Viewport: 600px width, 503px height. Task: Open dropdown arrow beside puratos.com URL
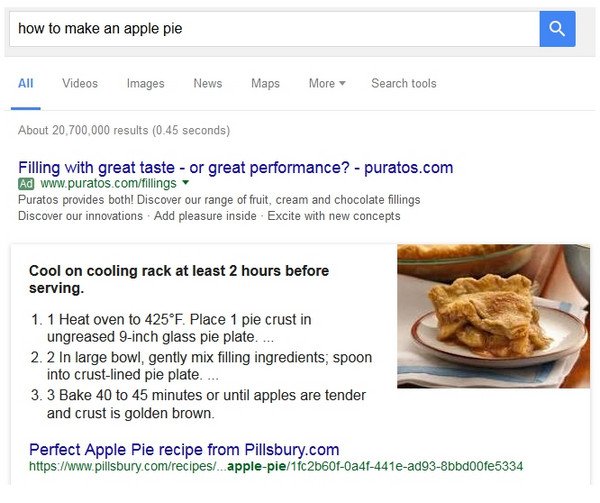point(186,182)
